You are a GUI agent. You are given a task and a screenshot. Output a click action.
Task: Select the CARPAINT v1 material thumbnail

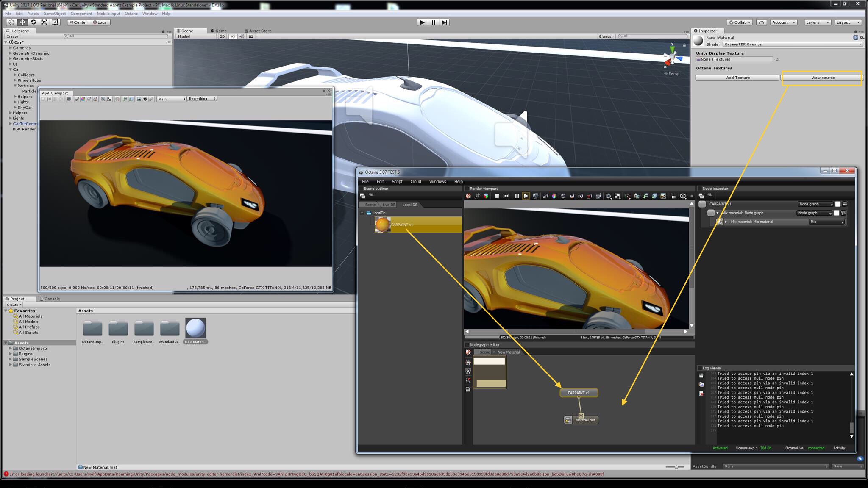[382, 225]
